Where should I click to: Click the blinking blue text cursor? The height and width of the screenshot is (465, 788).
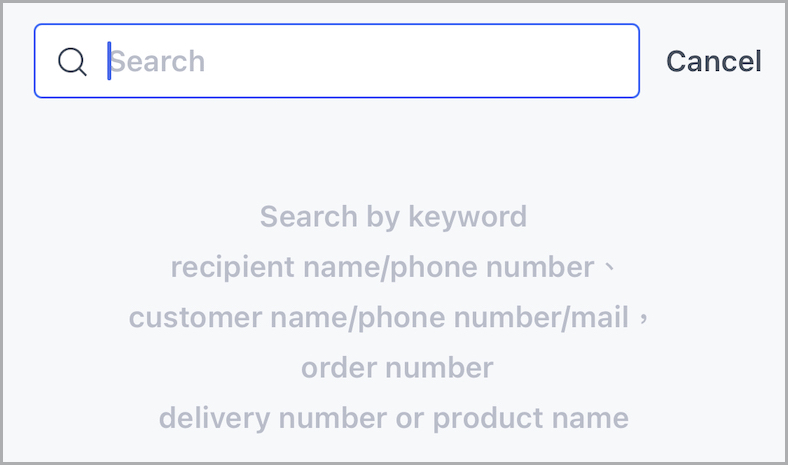pyautogui.click(x=109, y=61)
